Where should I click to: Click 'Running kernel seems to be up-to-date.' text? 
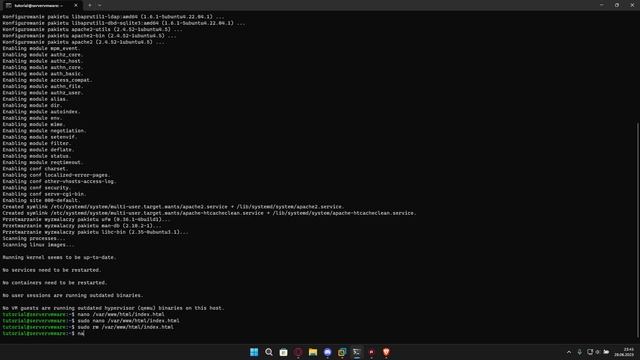coord(59,258)
